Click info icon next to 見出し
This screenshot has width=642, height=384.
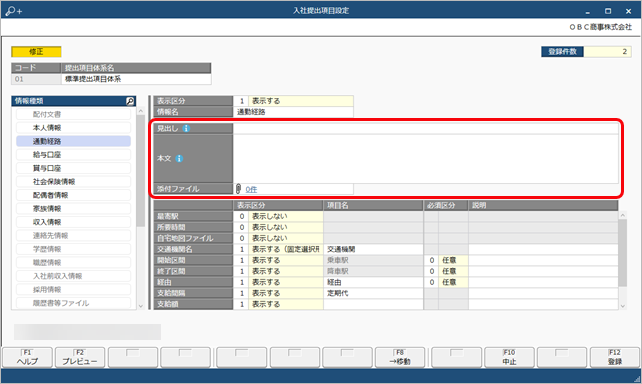(x=186, y=129)
